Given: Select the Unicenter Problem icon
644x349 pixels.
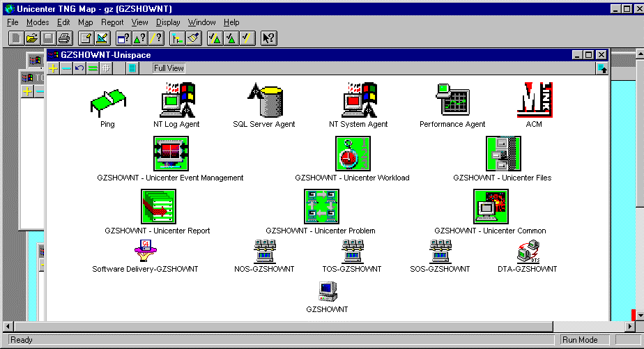Looking at the screenshot, I should click(x=321, y=206).
